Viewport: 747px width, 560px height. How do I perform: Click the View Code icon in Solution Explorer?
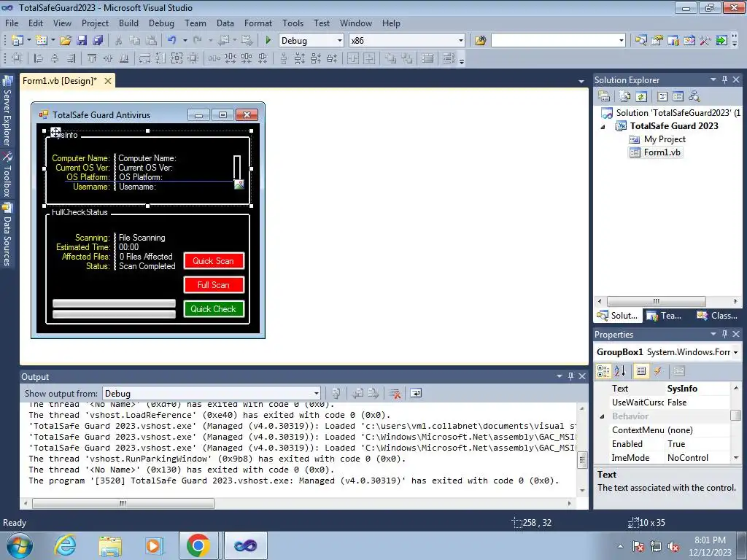pyautogui.click(x=662, y=96)
